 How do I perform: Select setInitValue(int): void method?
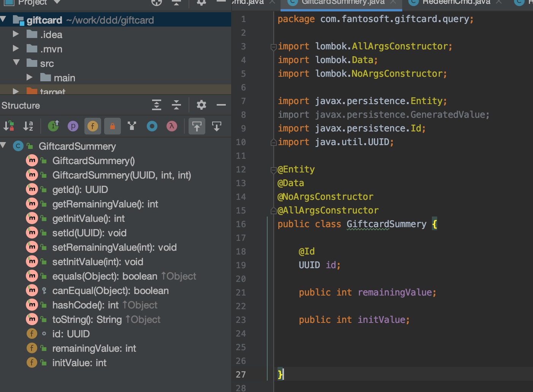point(98,262)
